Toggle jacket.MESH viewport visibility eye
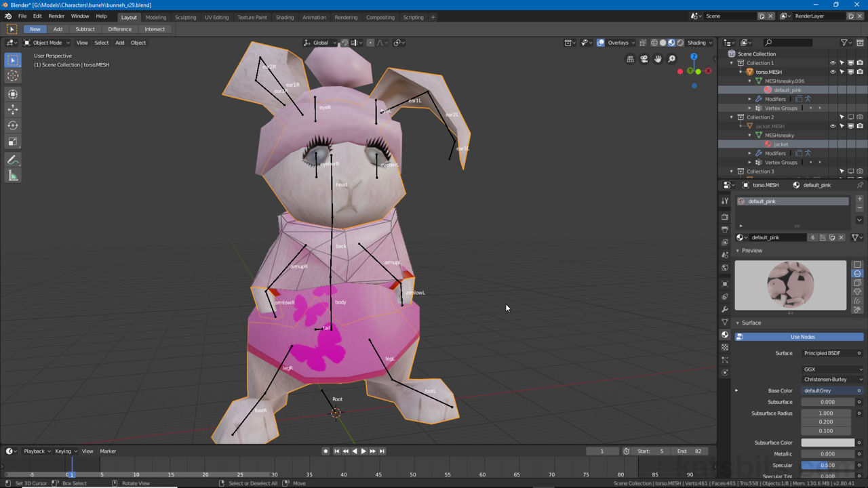 tap(833, 126)
